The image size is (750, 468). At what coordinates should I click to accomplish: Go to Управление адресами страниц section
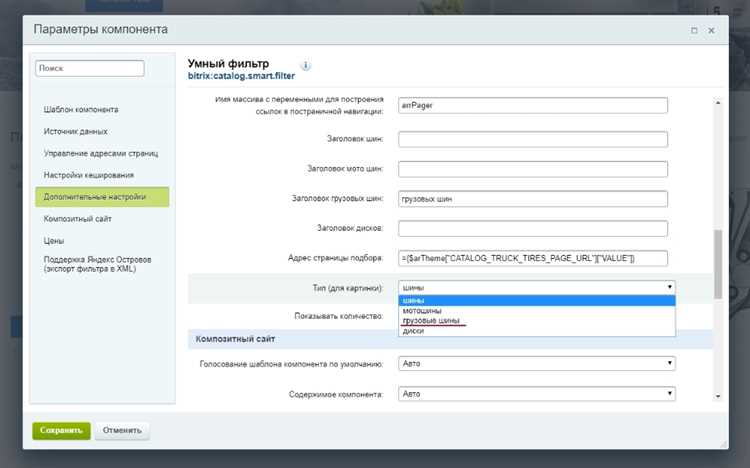point(101,153)
